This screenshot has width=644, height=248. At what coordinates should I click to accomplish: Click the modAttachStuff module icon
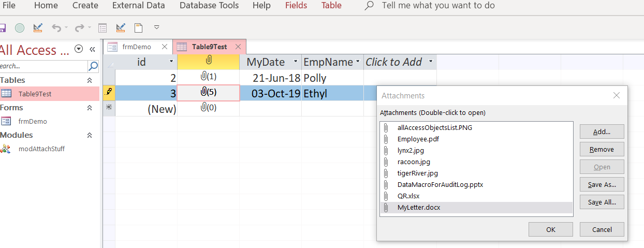6,149
